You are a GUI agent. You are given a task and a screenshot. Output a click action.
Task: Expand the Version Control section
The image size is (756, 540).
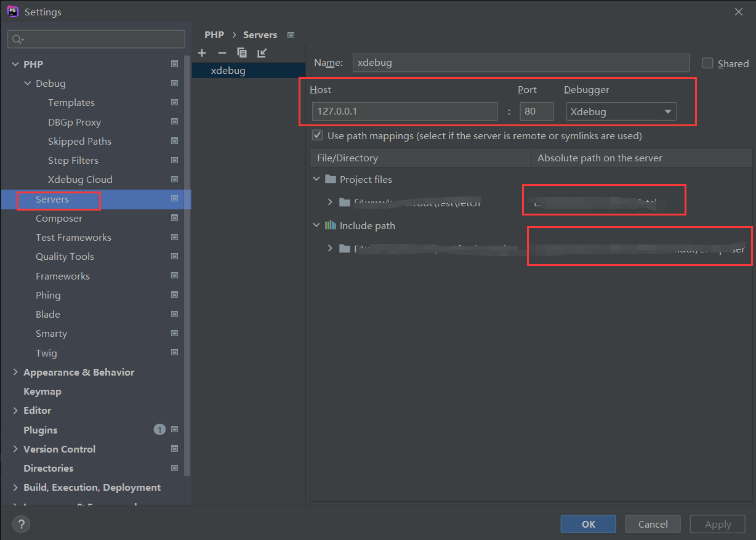tap(15, 449)
